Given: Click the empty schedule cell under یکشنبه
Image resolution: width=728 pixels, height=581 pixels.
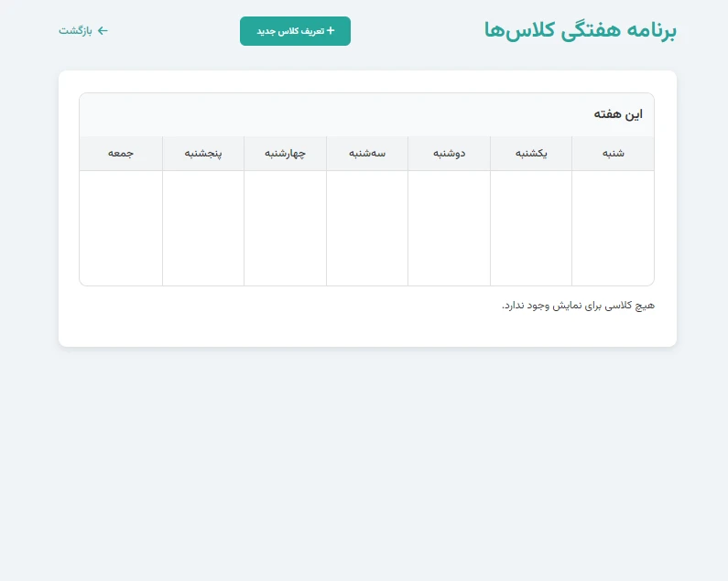Looking at the screenshot, I should tap(531, 228).
